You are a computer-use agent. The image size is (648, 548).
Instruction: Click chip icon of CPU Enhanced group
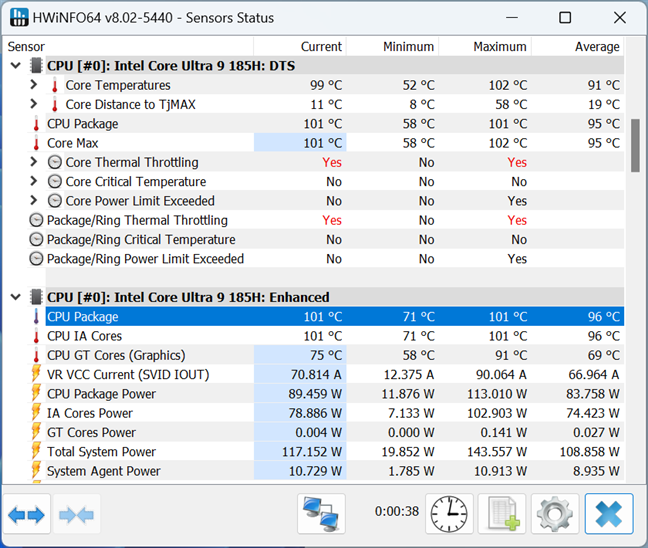36,297
